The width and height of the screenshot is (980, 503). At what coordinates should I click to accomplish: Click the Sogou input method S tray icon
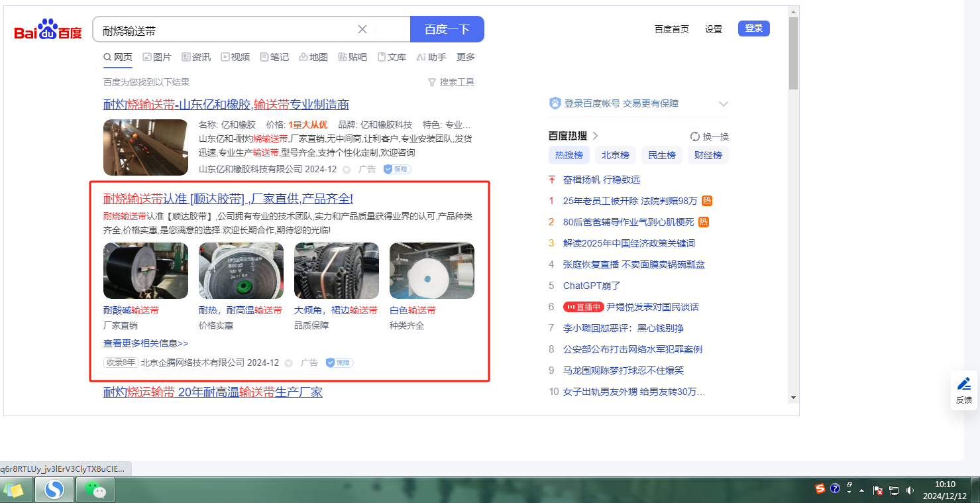[820, 489]
